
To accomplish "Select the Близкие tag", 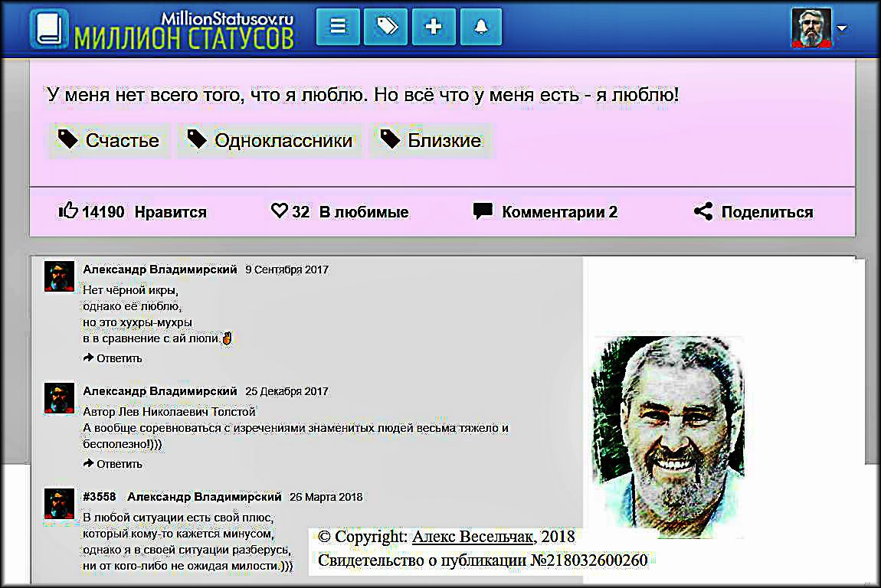I will pyautogui.click(x=431, y=140).
